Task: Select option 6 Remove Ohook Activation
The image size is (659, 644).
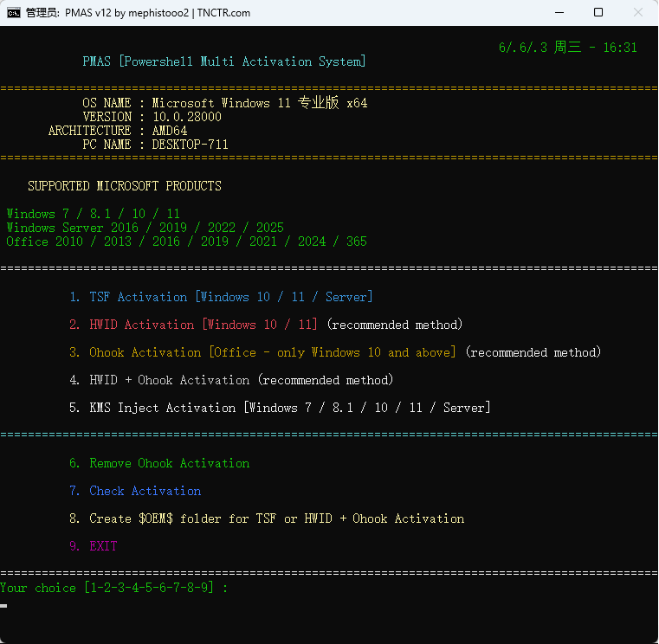Action: pos(159,463)
